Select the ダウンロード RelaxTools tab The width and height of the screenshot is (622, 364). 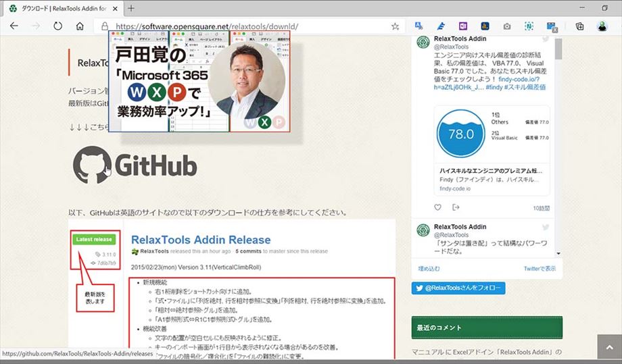coord(64,8)
